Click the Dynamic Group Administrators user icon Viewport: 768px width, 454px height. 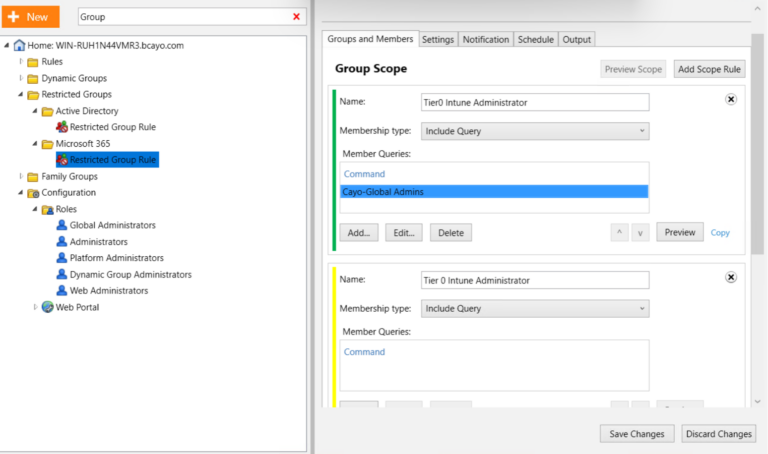coord(62,274)
